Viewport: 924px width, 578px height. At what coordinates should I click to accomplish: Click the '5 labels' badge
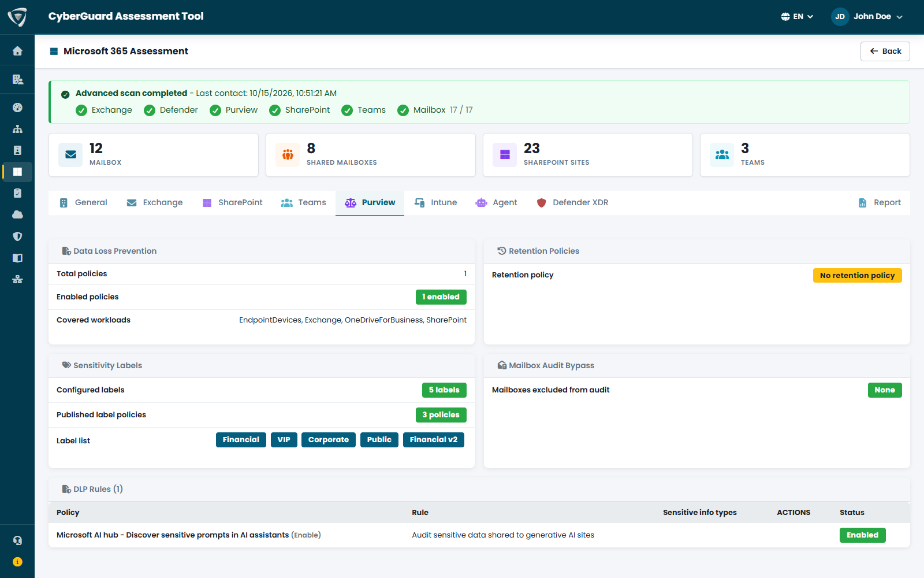pyautogui.click(x=444, y=390)
